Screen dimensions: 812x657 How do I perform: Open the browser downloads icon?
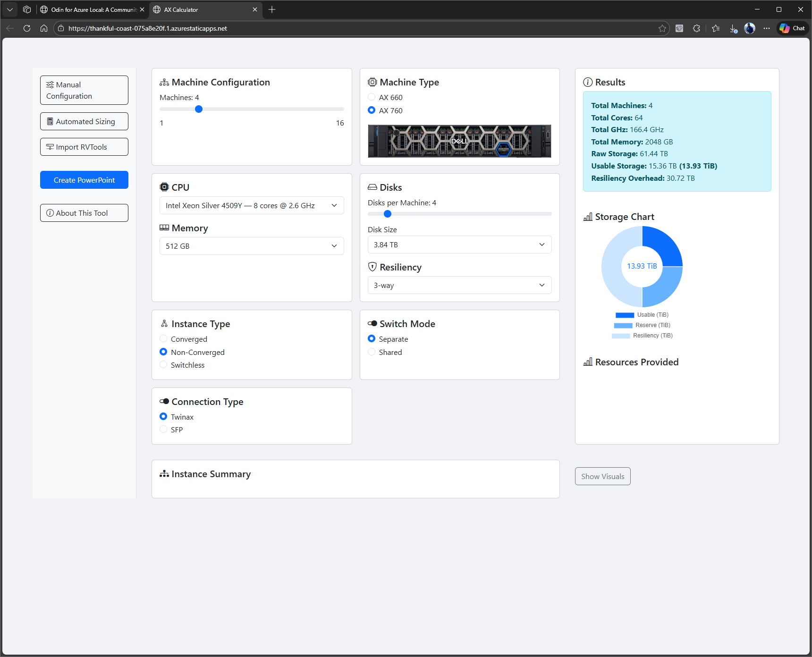733,28
